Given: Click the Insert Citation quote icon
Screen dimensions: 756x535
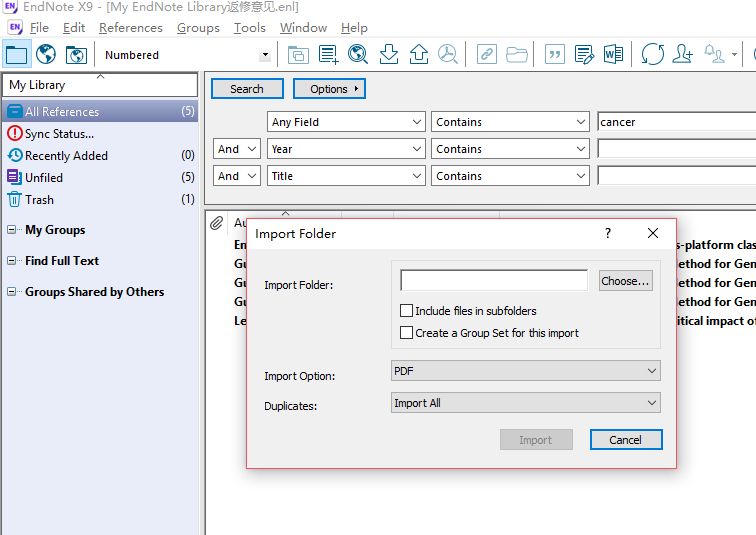Looking at the screenshot, I should click(x=553, y=54).
